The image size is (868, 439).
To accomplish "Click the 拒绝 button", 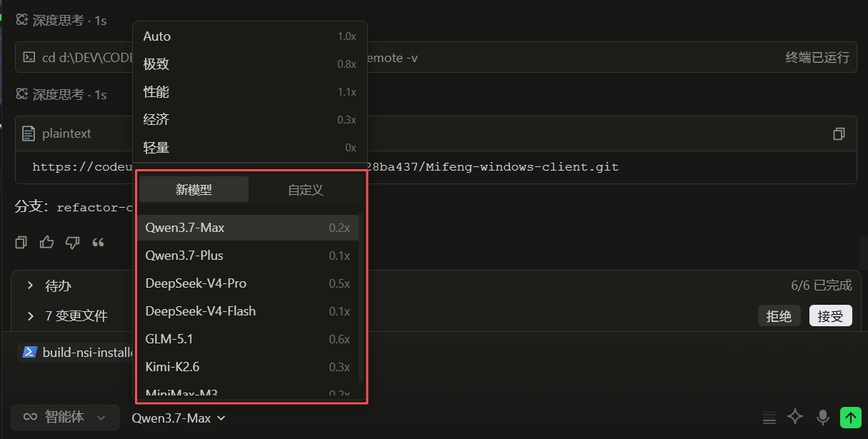I will [779, 316].
